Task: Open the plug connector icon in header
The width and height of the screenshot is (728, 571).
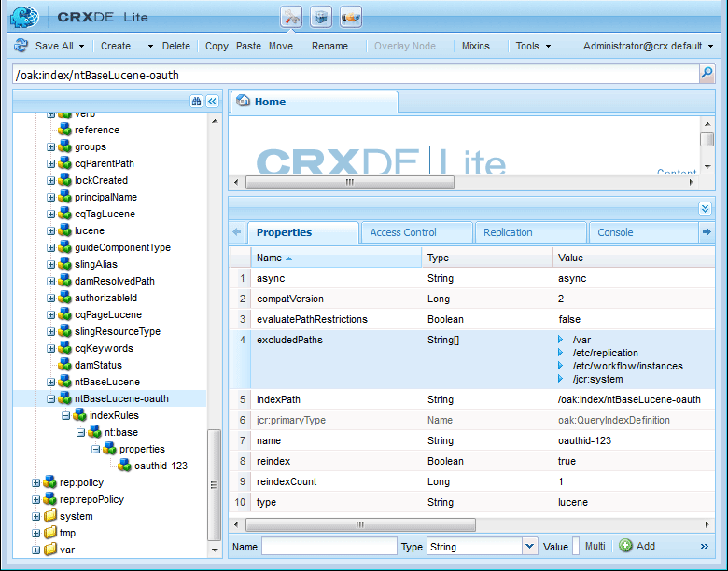Action: [x=351, y=18]
